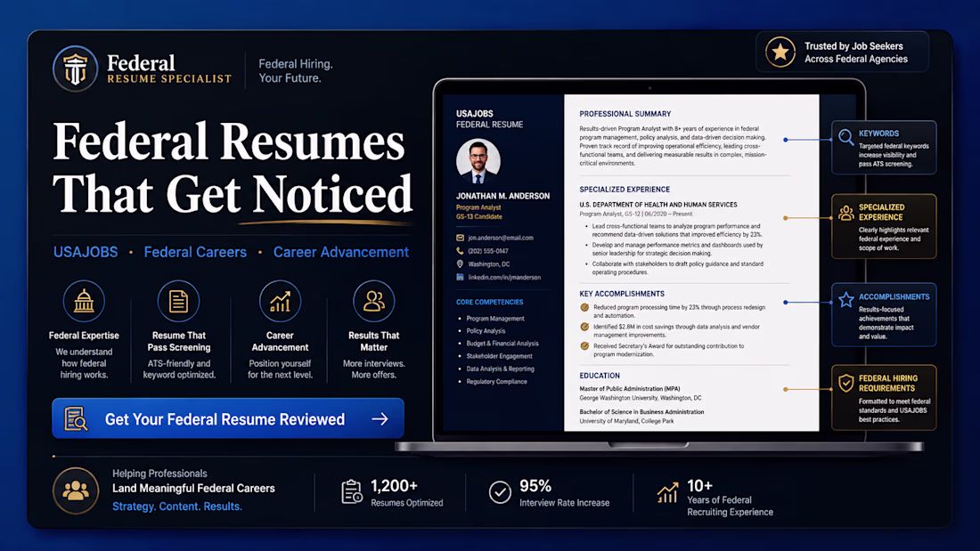Click the Federal Hiring. Your Future. slogan

coord(296,71)
